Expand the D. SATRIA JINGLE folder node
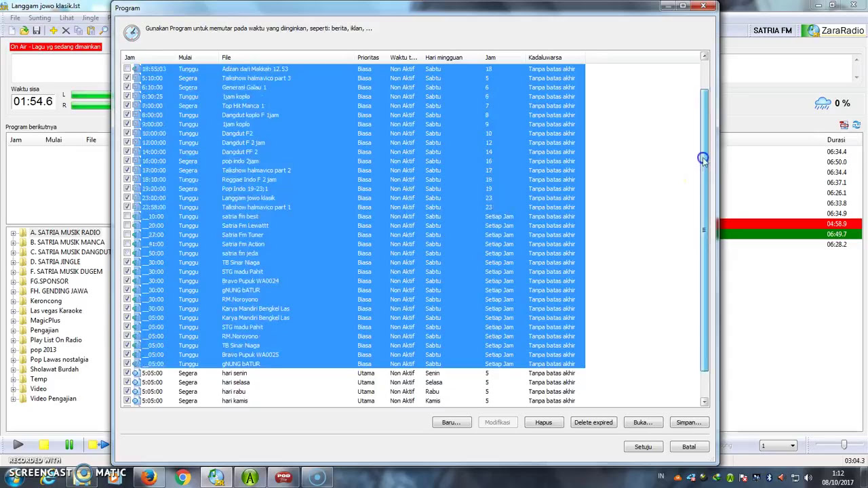Viewport: 868px width, 488px height. tap(14, 262)
